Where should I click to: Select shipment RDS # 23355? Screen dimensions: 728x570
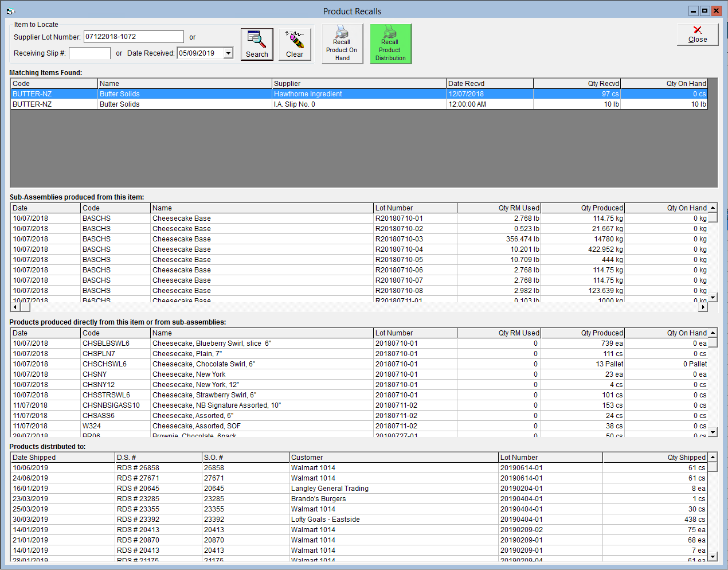(x=359, y=509)
